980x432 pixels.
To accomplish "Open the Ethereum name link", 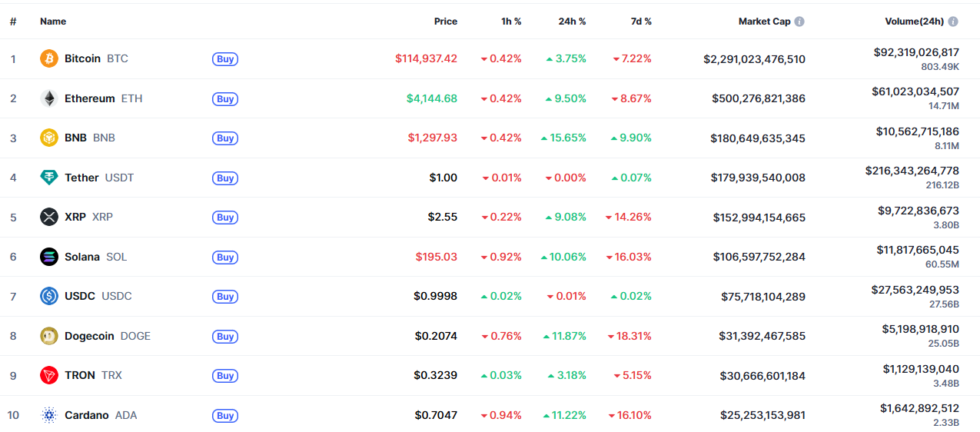I will click(x=89, y=98).
